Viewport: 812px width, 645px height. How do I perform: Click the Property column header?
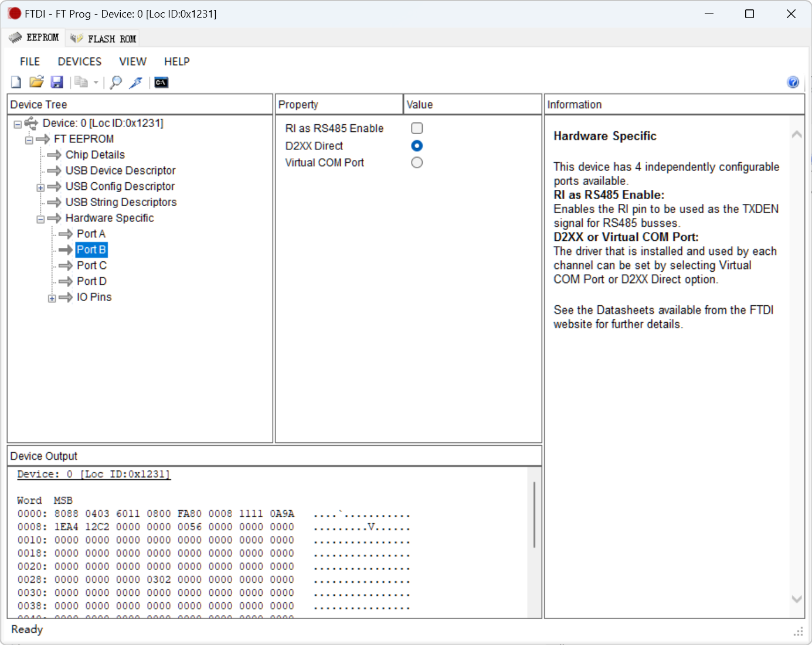point(339,104)
